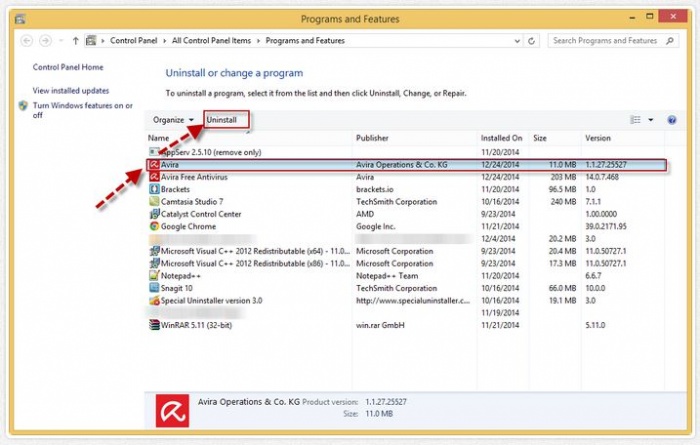Select the Snagit 10 entry name

tap(176, 288)
